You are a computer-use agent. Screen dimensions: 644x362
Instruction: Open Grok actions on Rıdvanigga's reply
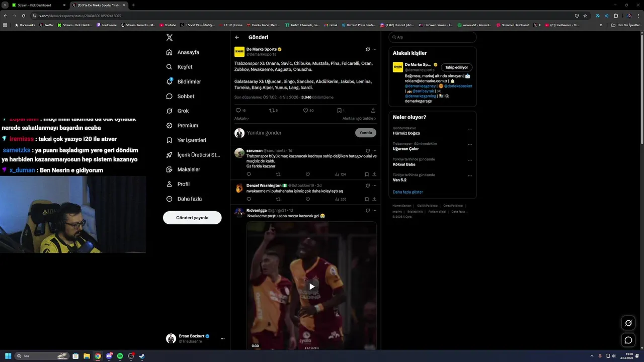(x=368, y=210)
